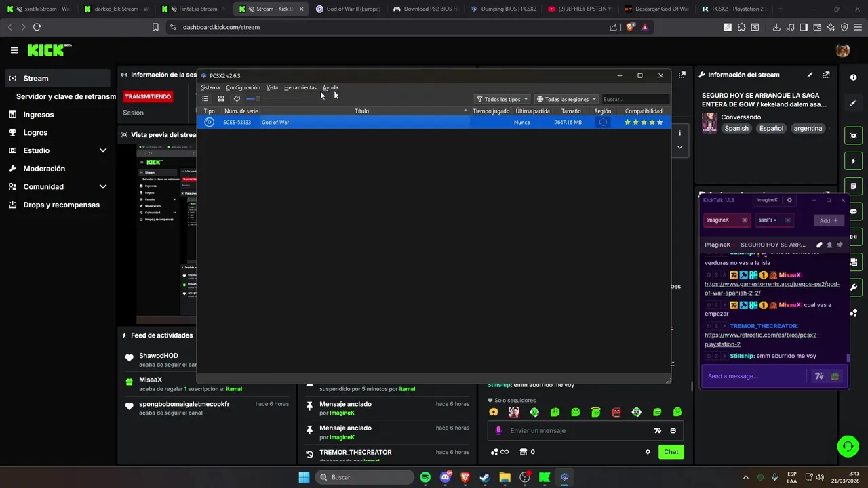Switch PCSX2 to game list view
Viewport: 868px width, 488px height.
(205, 99)
